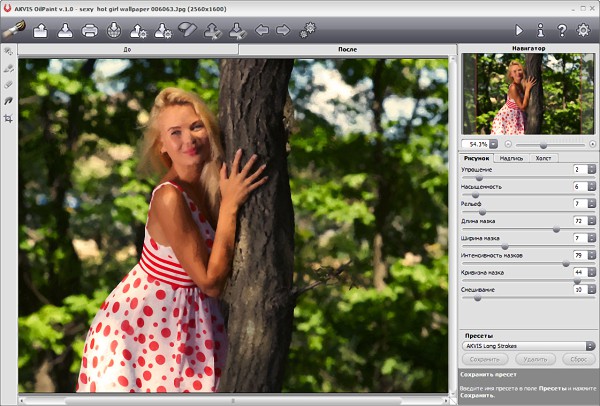Switch to the Надпись tab
The width and height of the screenshot is (600, 406).
(512, 157)
